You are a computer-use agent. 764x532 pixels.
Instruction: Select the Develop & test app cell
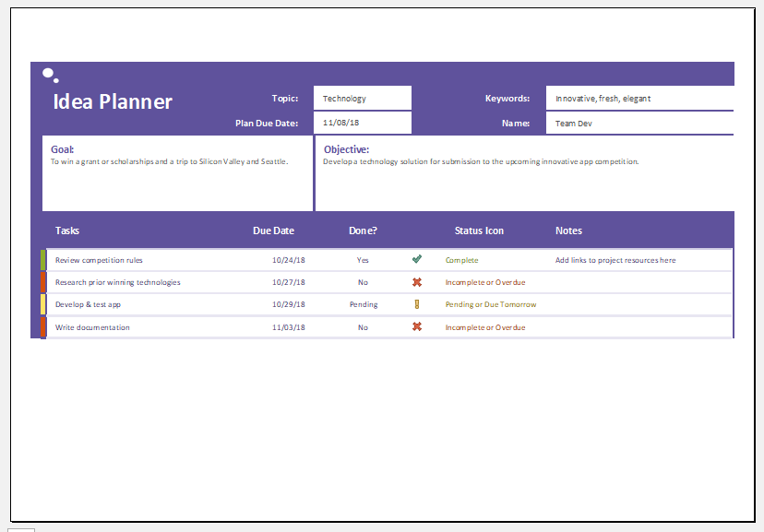click(88, 304)
